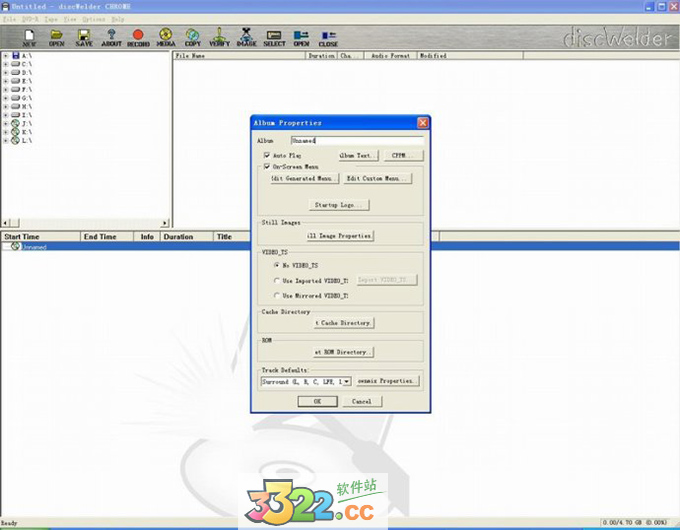Expand the C:\ drive tree node

(6, 64)
